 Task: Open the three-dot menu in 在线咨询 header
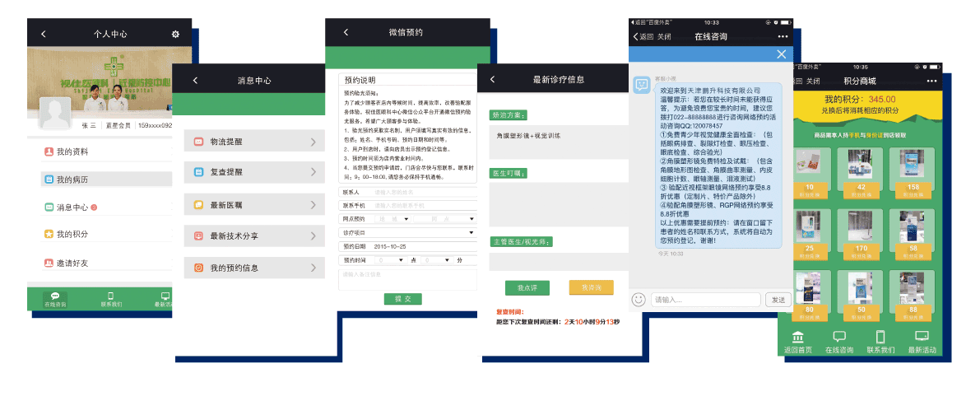pyautogui.click(x=783, y=36)
